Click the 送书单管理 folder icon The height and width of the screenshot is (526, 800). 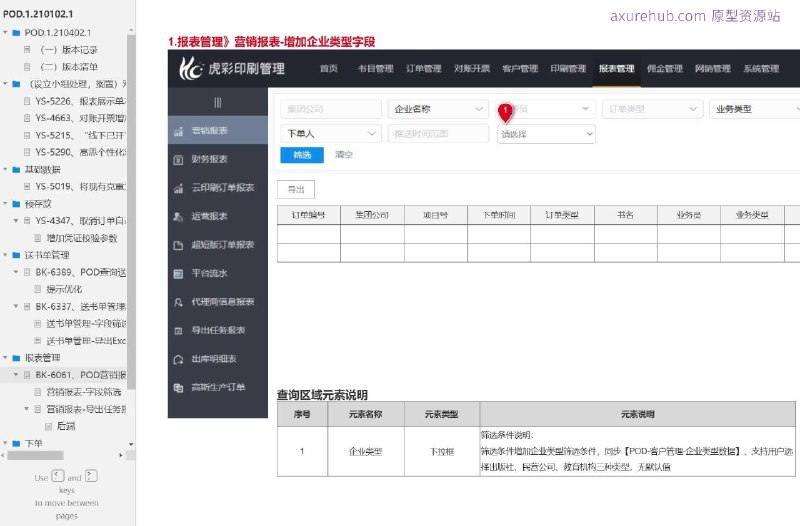pos(16,255)
